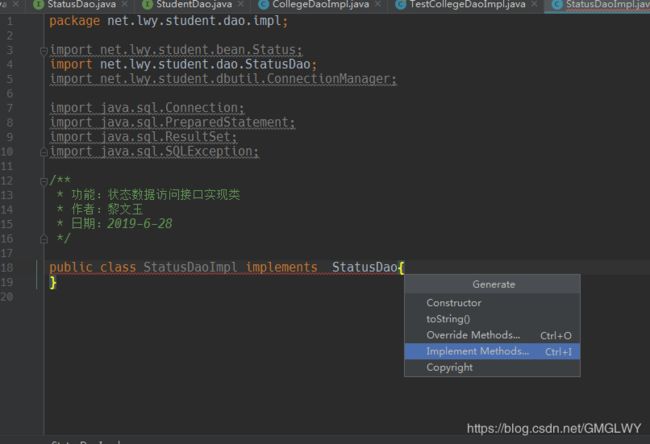Close the StatusDao.java tab
The image size is (650, 444).
tap(124, 4)
